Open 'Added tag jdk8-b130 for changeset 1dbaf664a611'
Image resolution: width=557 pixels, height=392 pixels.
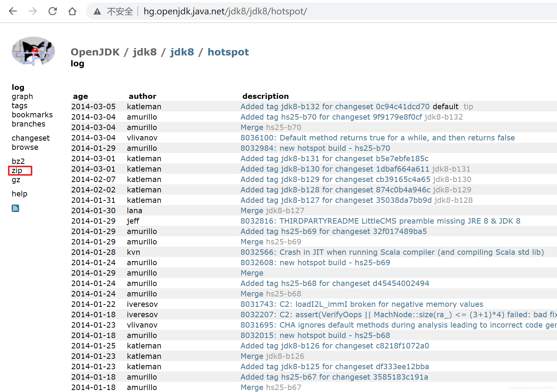(x=335, y=169)
